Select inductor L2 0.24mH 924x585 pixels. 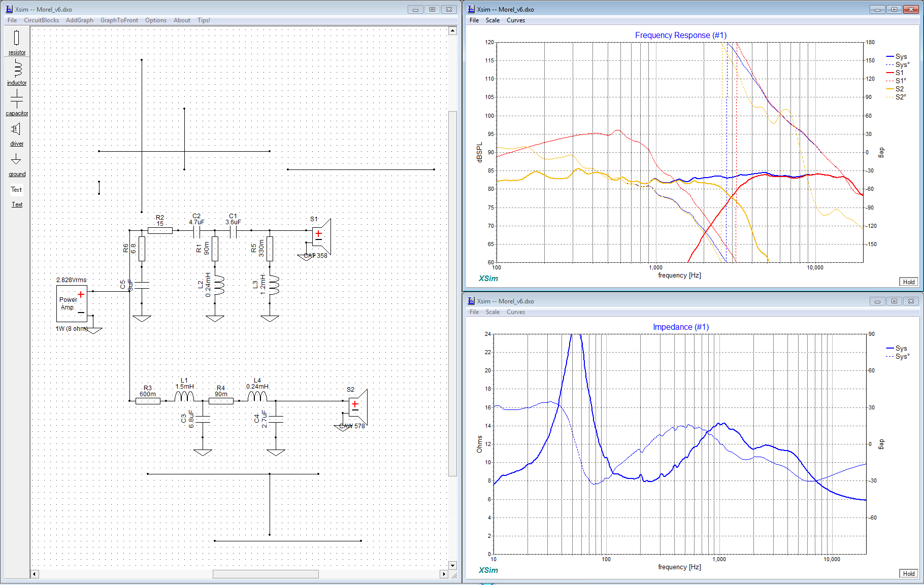219,285
